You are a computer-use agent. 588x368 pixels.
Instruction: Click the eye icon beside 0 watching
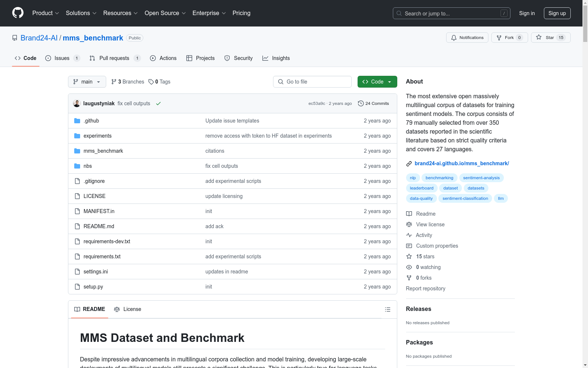coord(409,267)
